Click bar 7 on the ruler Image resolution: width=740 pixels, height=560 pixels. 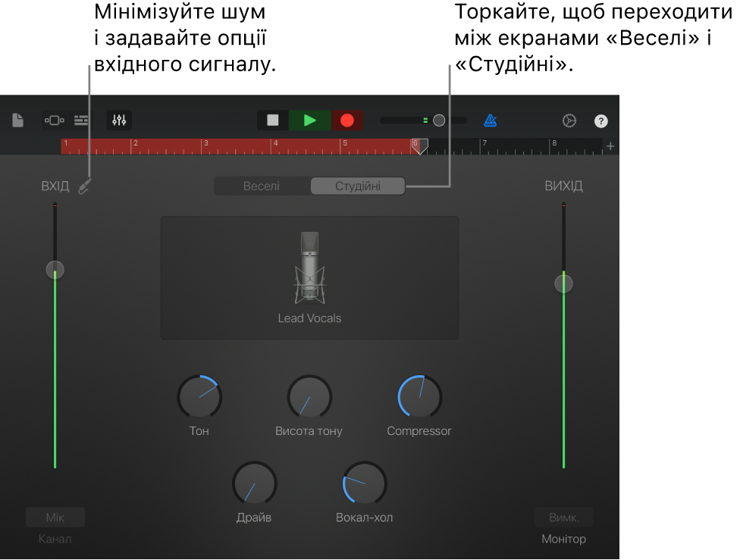(484, 143)
